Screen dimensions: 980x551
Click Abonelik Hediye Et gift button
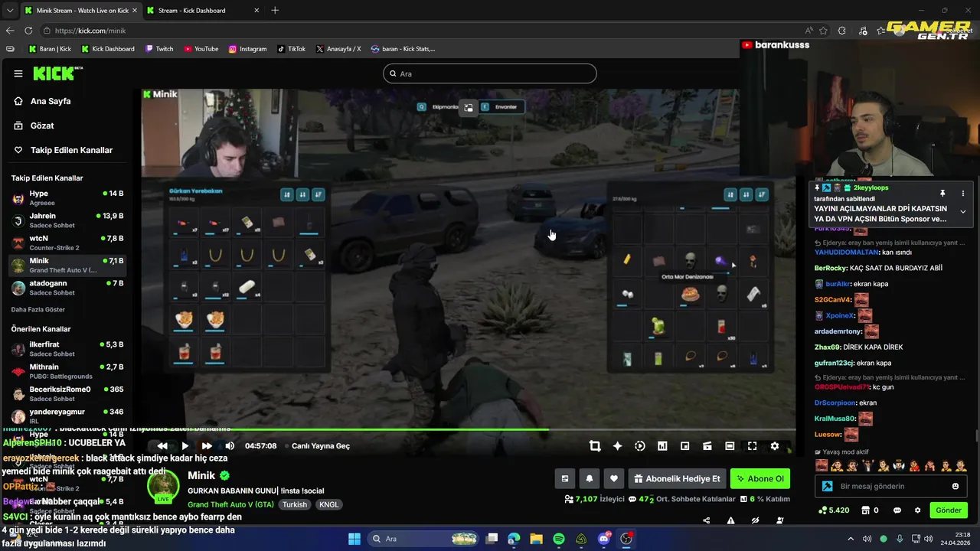[677, 479]
